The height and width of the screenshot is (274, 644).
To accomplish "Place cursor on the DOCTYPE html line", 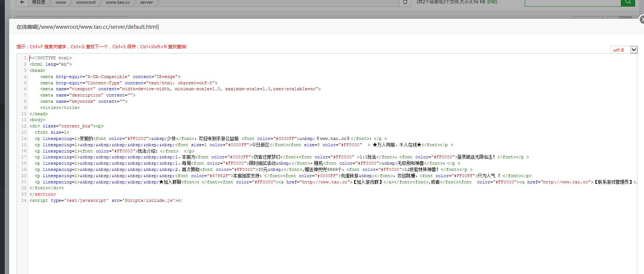I will point(51,58).
